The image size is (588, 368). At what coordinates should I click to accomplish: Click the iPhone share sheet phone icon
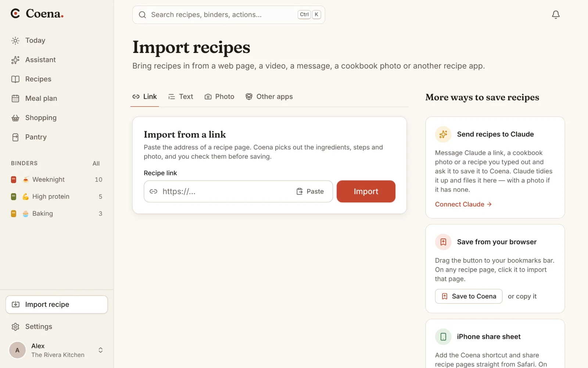pos(443,337)
